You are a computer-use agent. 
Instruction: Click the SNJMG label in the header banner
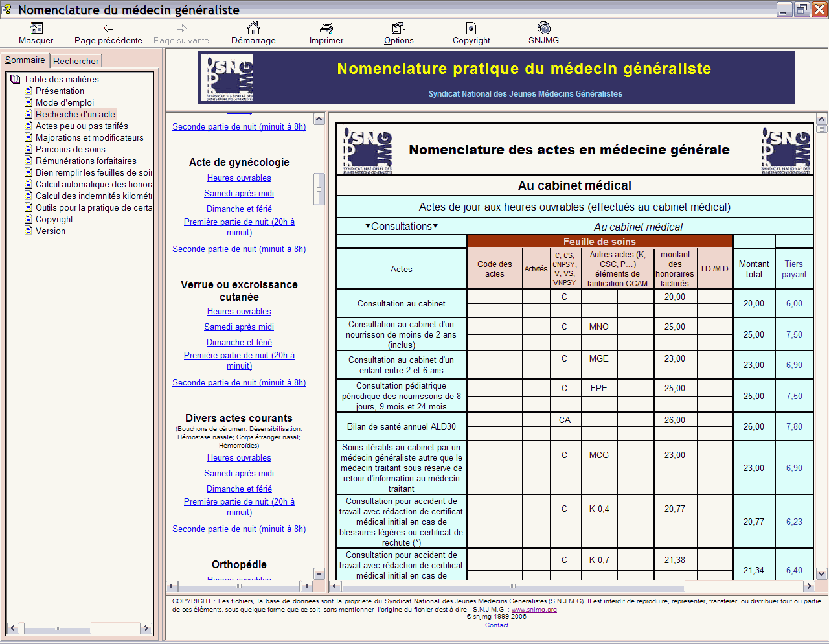(x=525, y=93)
